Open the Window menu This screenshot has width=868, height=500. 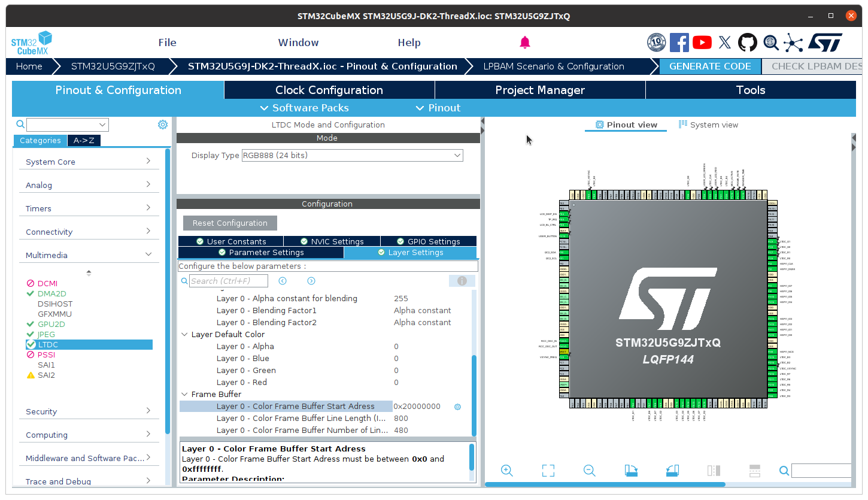pos(298,42)
